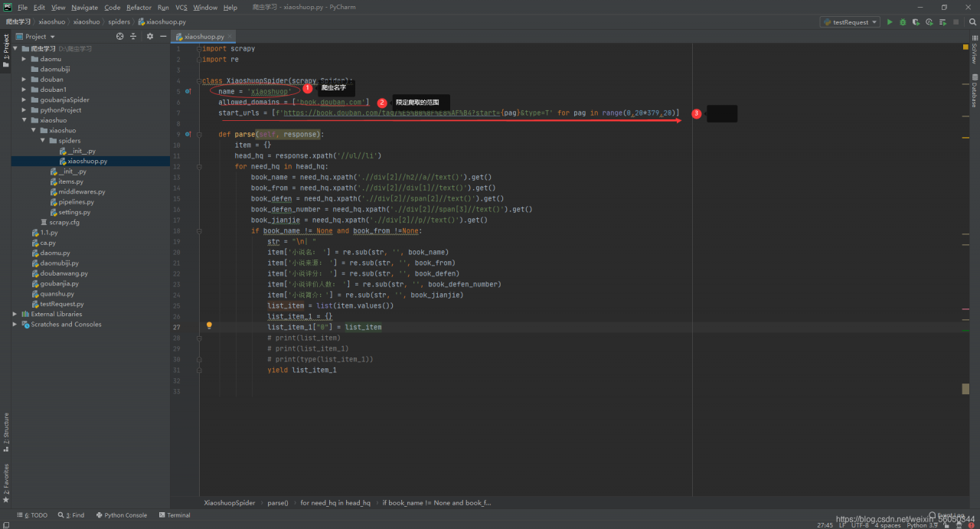980x529 pixels.
Task: Expand Scratches and Consoles node
Action: 15,325
